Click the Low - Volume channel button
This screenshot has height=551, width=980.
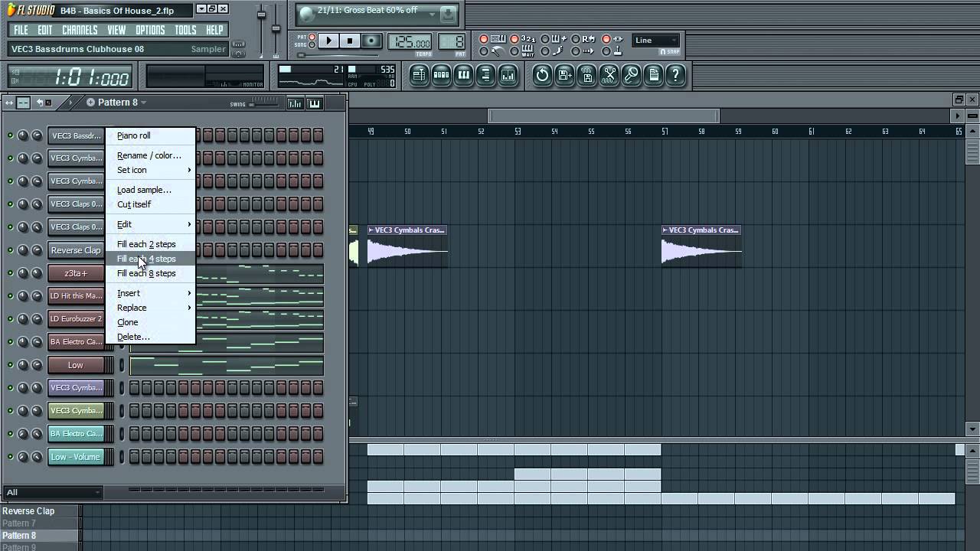click(x=76, y=457)
